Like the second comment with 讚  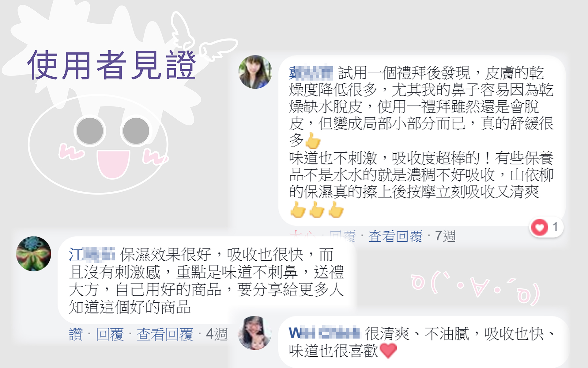pos(76,334)
